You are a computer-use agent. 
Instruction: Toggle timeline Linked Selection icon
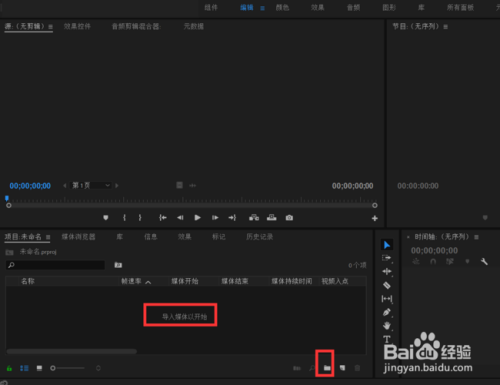click(450, 262)
